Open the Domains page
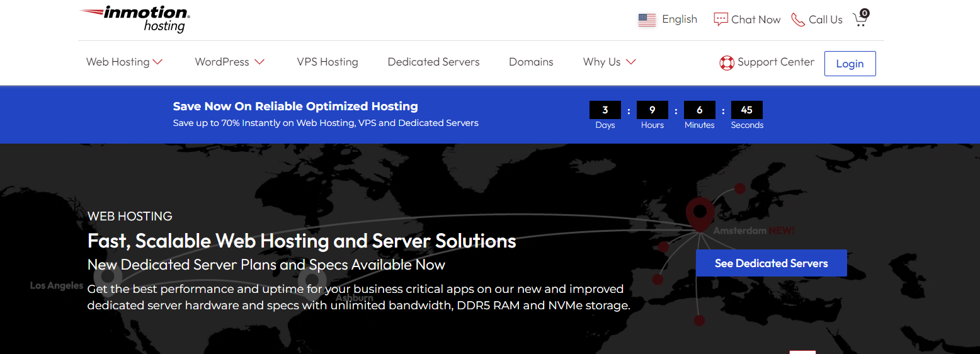 [x=531, y=62]
